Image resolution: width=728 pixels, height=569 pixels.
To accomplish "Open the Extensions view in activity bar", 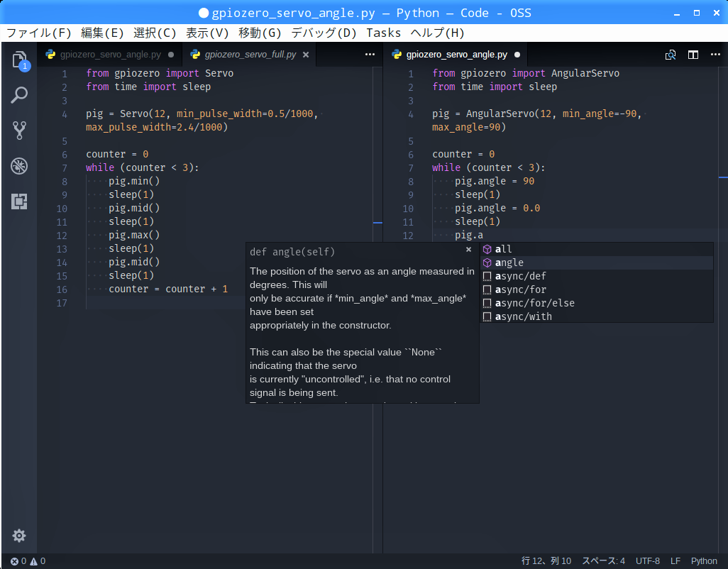I will 19,201.
